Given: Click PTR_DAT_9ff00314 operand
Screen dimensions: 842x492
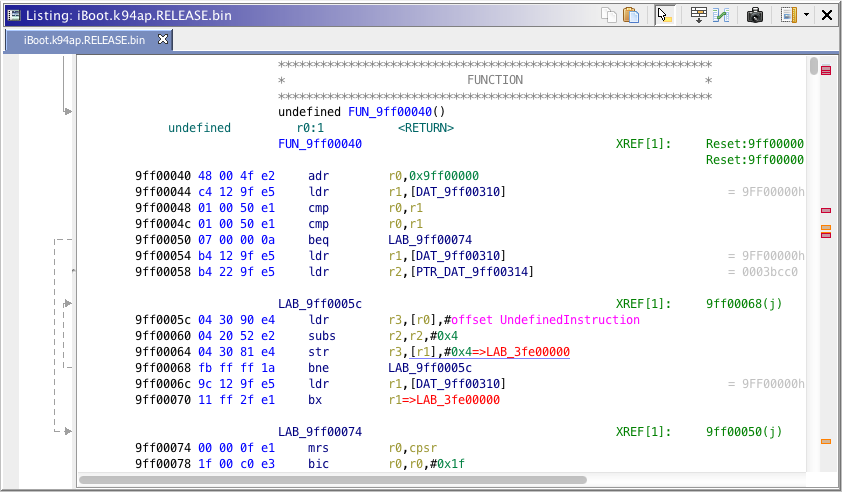Looking at the screenshot, I should [472, 272].
